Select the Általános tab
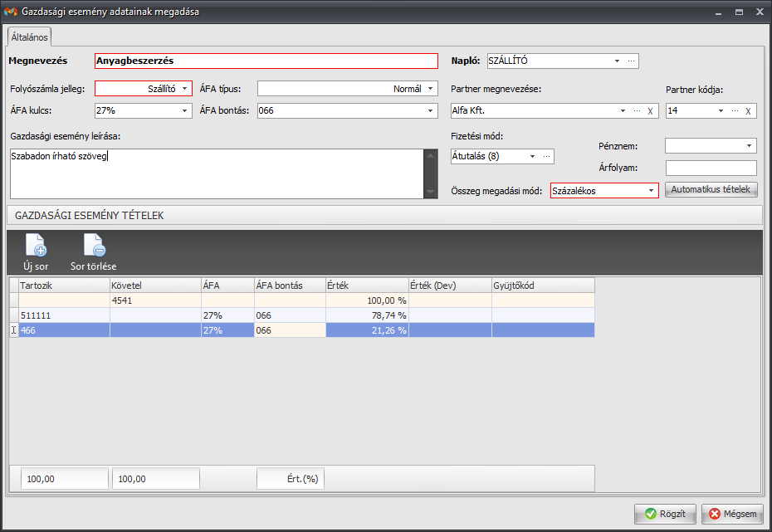The height and width of the screenshot is (532, 772). (30, 37)
